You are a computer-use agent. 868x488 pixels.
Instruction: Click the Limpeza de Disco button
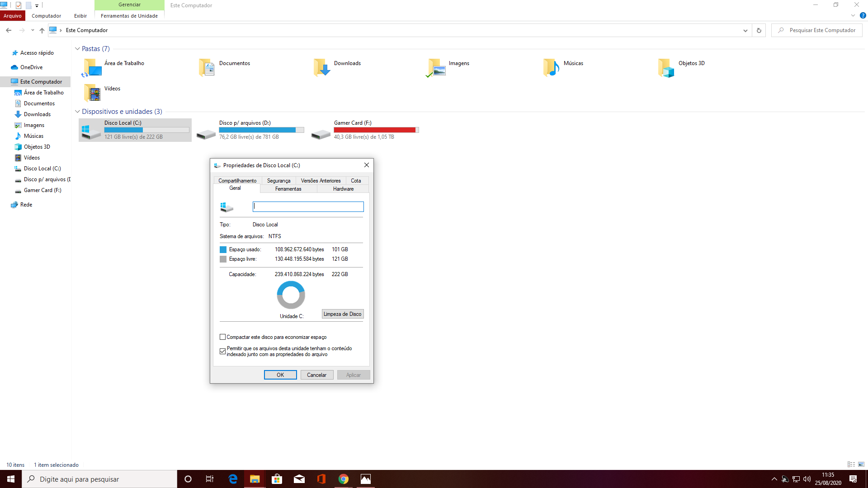click(343, 314)
